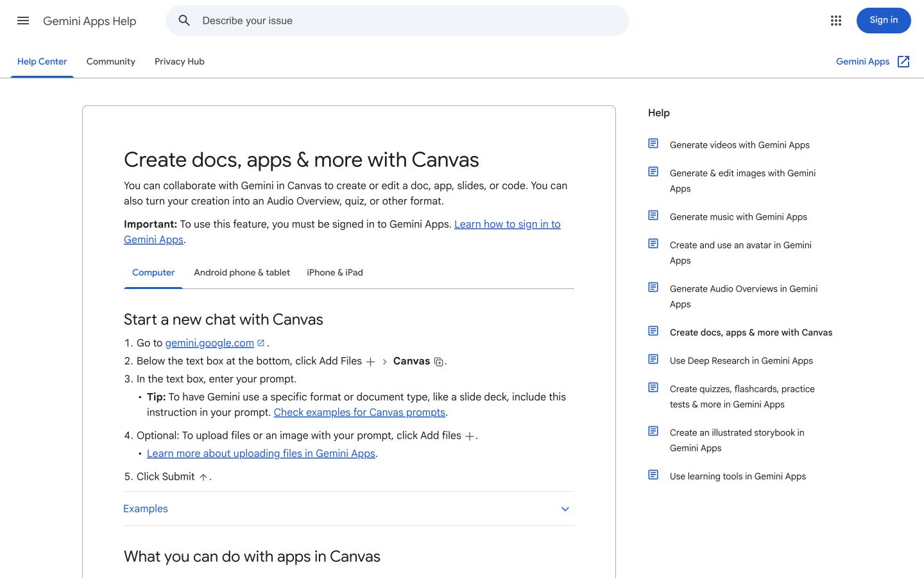
Task: Open the Google apps grid
Action: pyautogui.click(x=835, y=21)
